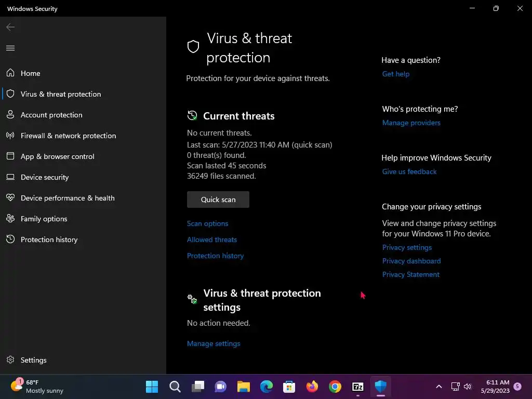Image resolution: width=532 pixels, height=399 pixels.
Task: Open the taskbar clock and calendar
Action: tap(495, 387)
